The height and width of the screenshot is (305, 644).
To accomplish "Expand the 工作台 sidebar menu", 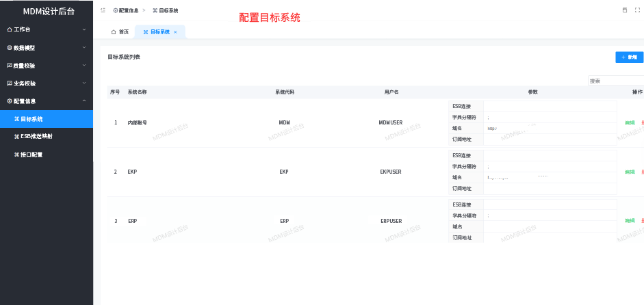I will tap(46, 29).
